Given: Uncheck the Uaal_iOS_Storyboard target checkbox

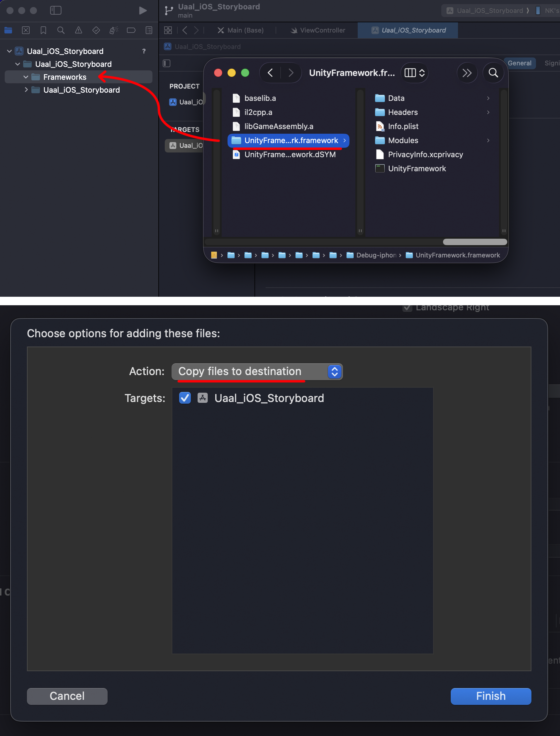Looking at the screenshot, I should tap(185, 398).
